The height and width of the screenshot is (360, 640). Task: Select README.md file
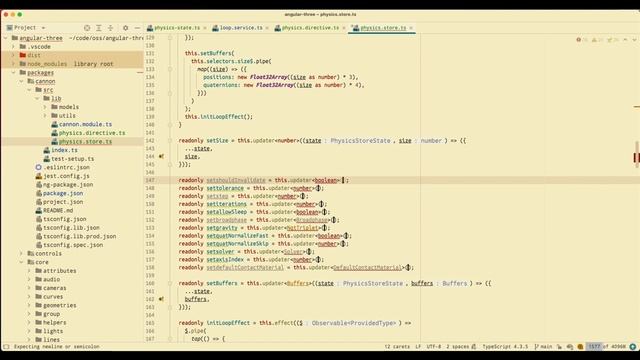point(58,210)
